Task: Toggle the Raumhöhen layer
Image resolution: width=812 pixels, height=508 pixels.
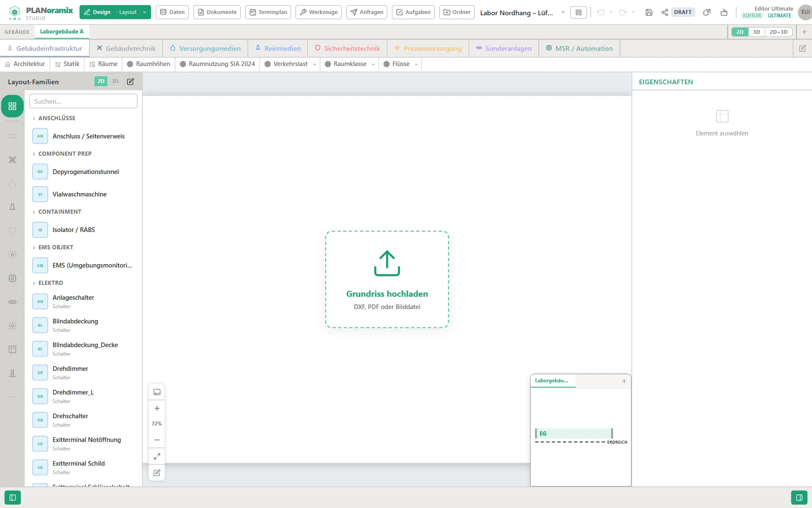Action: point(148,64)
